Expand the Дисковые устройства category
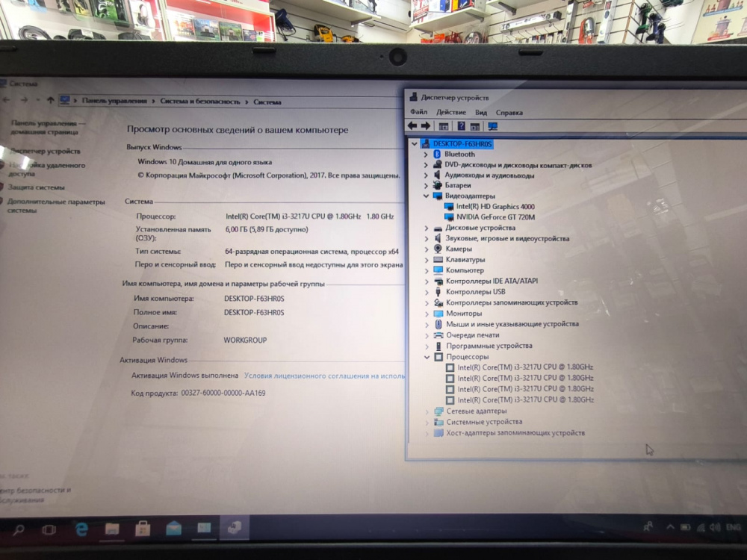This screenshot has width=747, height=560. coord(427,228)
